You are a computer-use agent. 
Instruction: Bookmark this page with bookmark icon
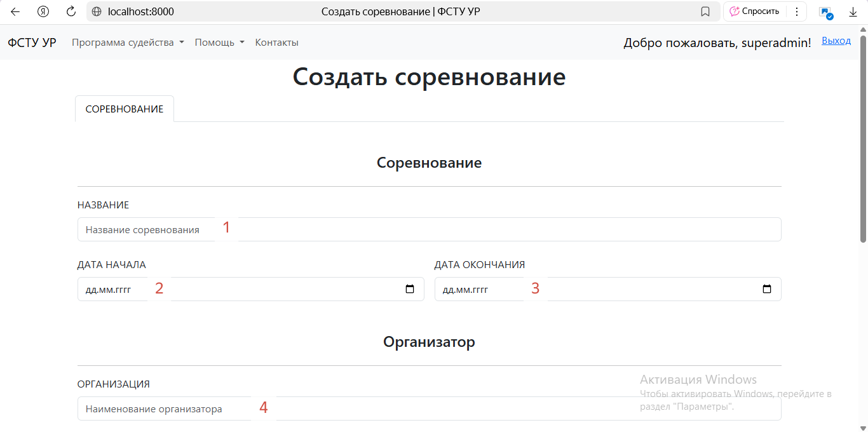(x=705, y=11)
